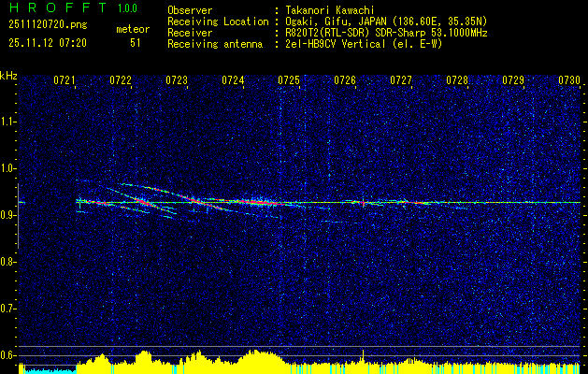588x374 pixels.
Task: Click the Receiving Location label
Action: click(218, 22)
